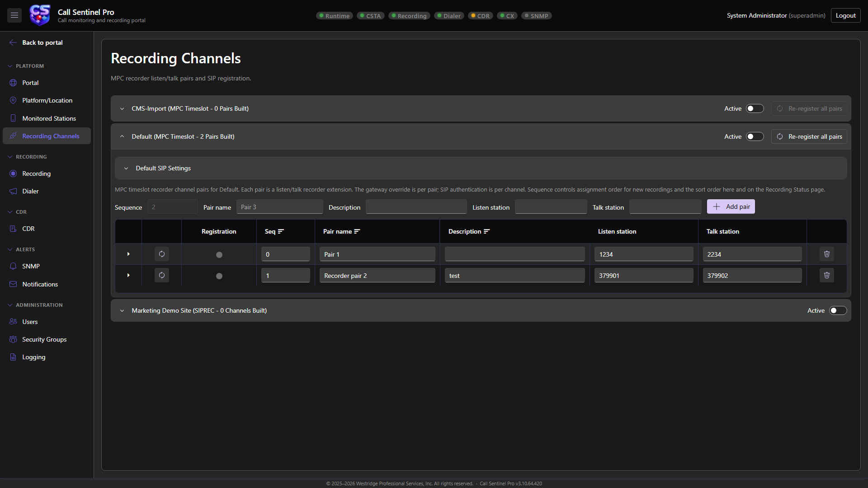This screenshot has height=488, width=868.
Task: Click the Portal globe icon
Action: click(13, 83)
